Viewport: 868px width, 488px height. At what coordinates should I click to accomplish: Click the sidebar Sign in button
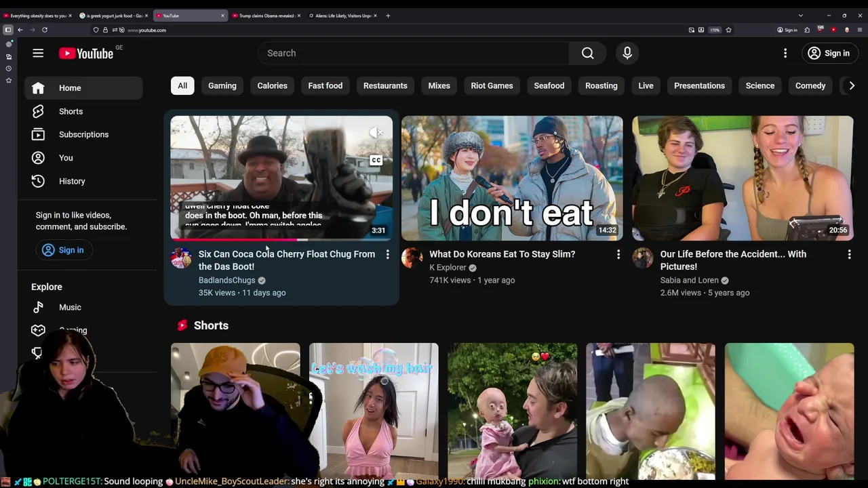[63, 250]
